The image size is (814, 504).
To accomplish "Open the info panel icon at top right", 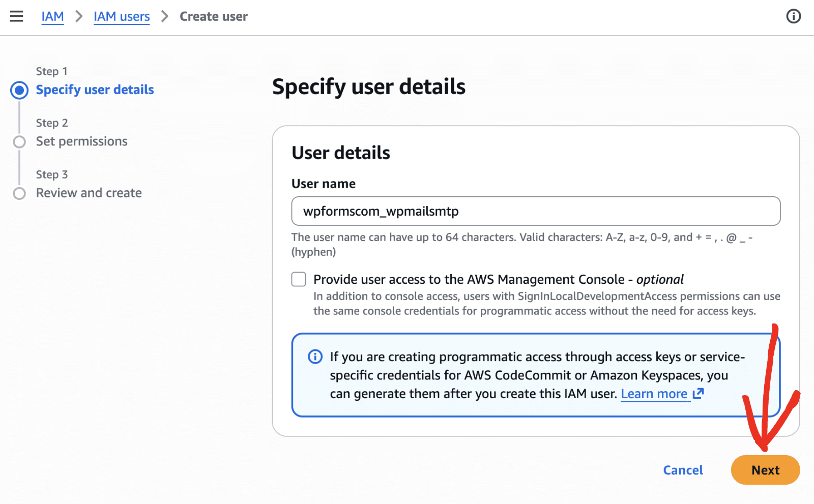I will (793, 16).
